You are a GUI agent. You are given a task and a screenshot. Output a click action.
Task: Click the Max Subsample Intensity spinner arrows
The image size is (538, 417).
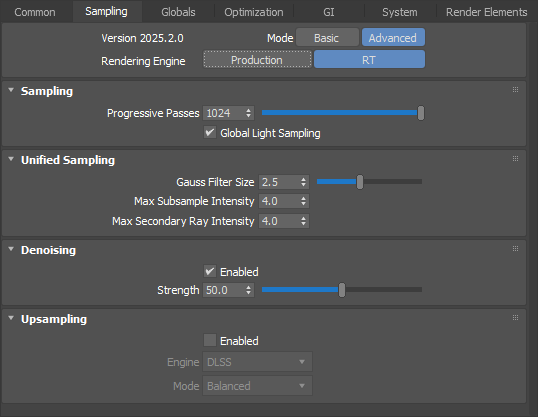point(303,201)
